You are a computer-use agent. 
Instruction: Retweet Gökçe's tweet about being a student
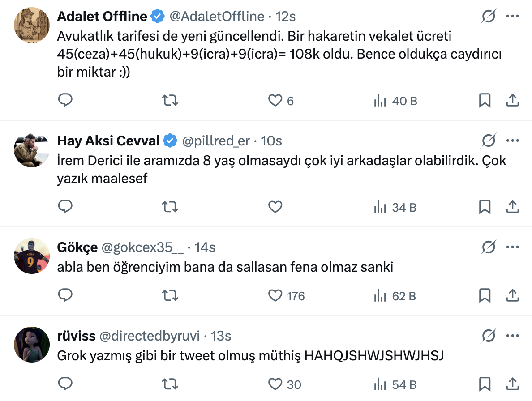(x=170, y=295)
